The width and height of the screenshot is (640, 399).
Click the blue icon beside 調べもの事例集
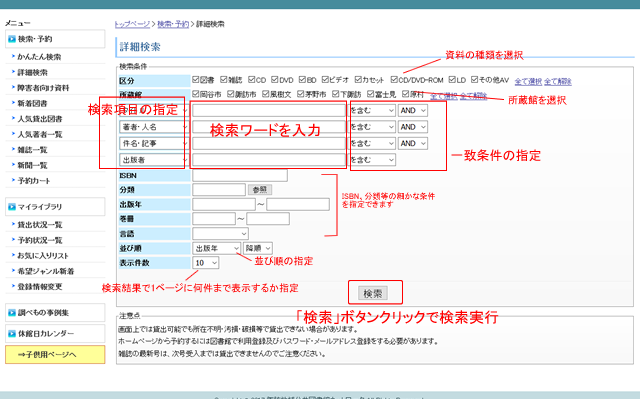click(12, 313)
